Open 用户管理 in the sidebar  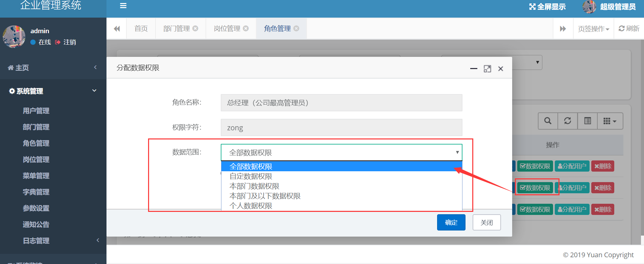(x=36, y=111)
